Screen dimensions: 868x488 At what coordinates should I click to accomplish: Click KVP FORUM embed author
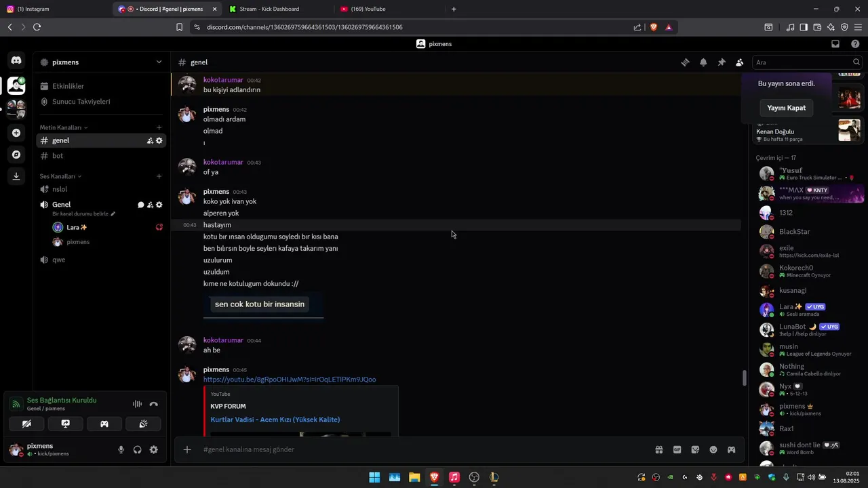click(228, 406)
